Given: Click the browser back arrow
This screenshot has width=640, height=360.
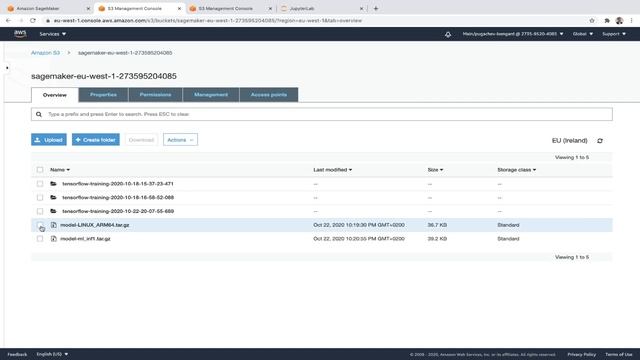Looking at the screenshot, I should coord(9,20).
